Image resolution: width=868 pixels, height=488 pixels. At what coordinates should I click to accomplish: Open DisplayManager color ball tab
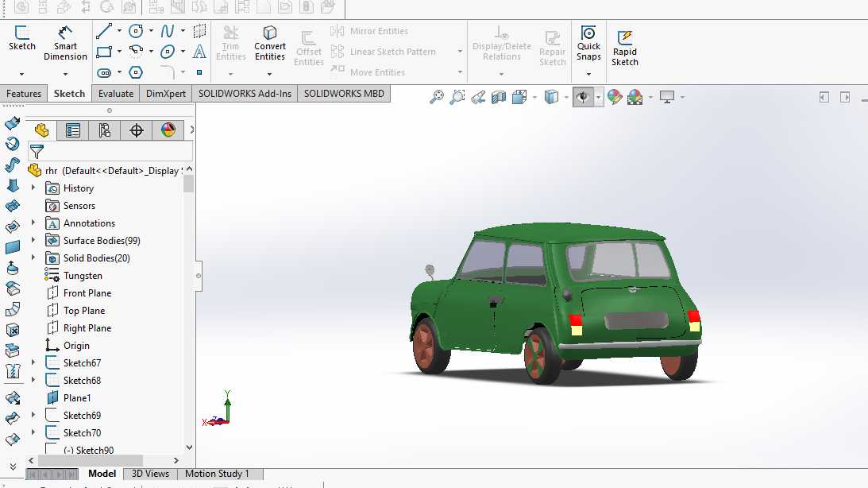coord(168,130)
